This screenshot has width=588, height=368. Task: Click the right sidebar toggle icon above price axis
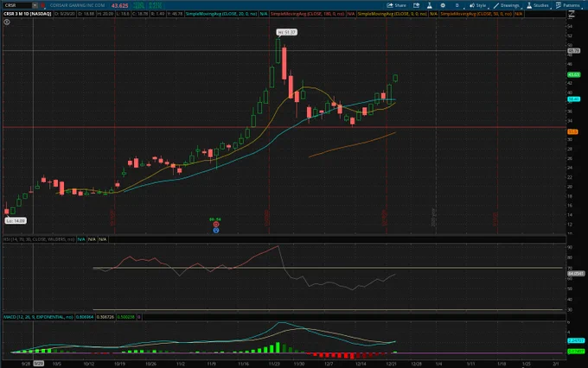point(572,14)
